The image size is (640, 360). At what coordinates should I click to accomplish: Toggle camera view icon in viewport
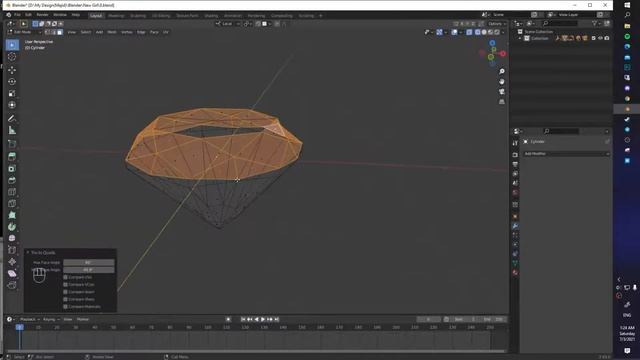(502, 91)
